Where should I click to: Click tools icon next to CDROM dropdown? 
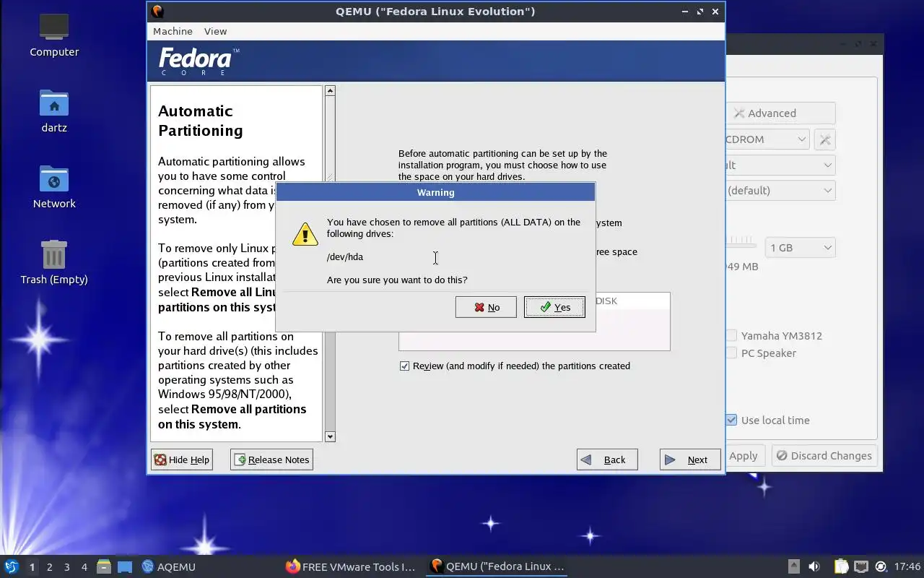[x=824, y=139]
